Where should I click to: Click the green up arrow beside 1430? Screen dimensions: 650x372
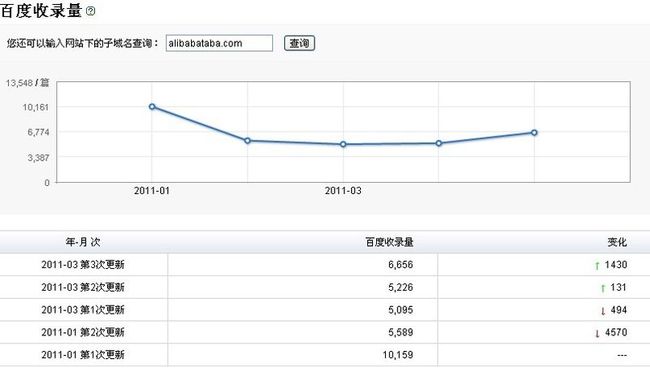pos(597,265)
